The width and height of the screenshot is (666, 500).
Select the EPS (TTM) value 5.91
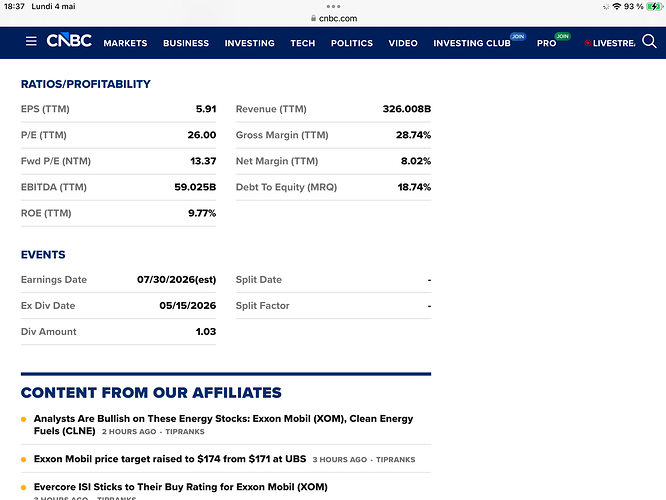pyautogui.click(x=206, y=109)
